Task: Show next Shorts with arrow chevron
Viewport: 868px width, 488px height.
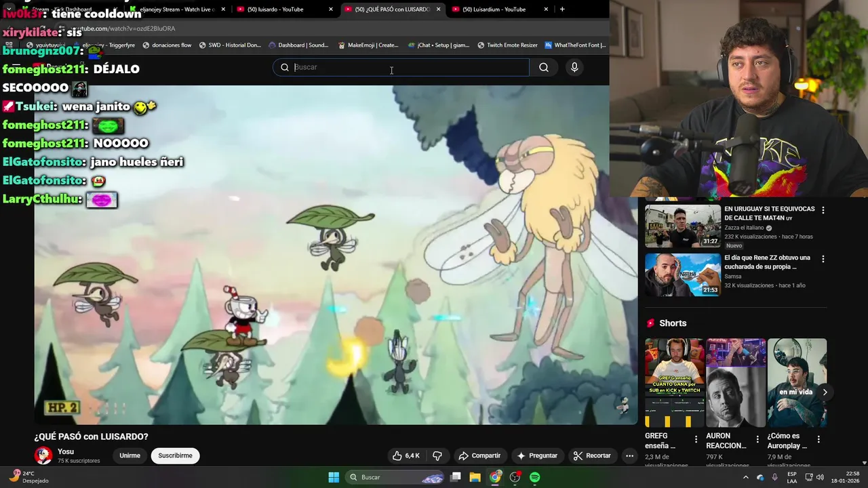Action: (x=825, y=392)
